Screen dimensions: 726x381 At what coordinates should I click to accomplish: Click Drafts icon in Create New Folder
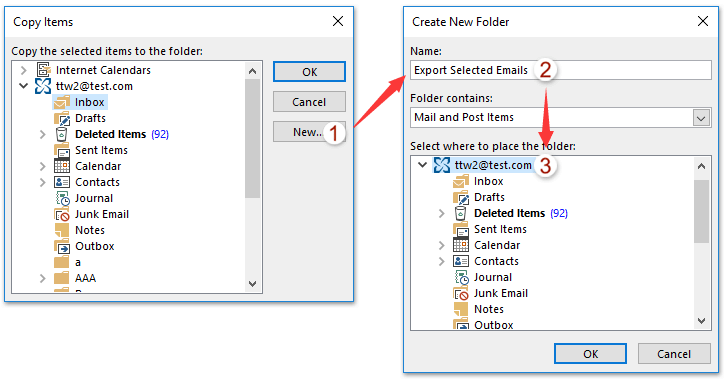click(461, 197)
